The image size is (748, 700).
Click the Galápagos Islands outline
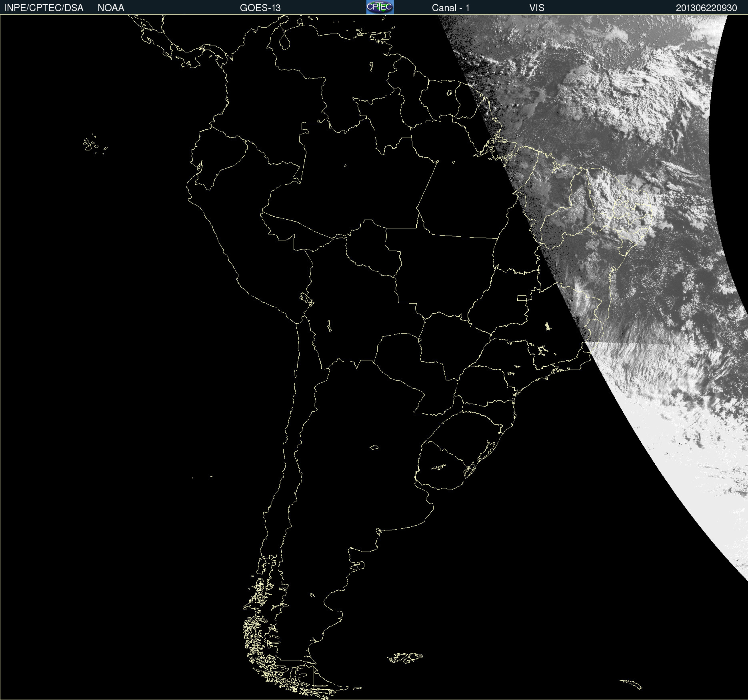point(90,145)
